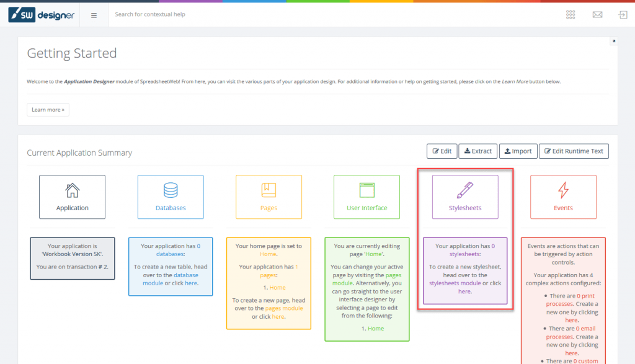Click the SW Designer logo
This screenshot has width=635, height=364.
click(x=41, y=15)
